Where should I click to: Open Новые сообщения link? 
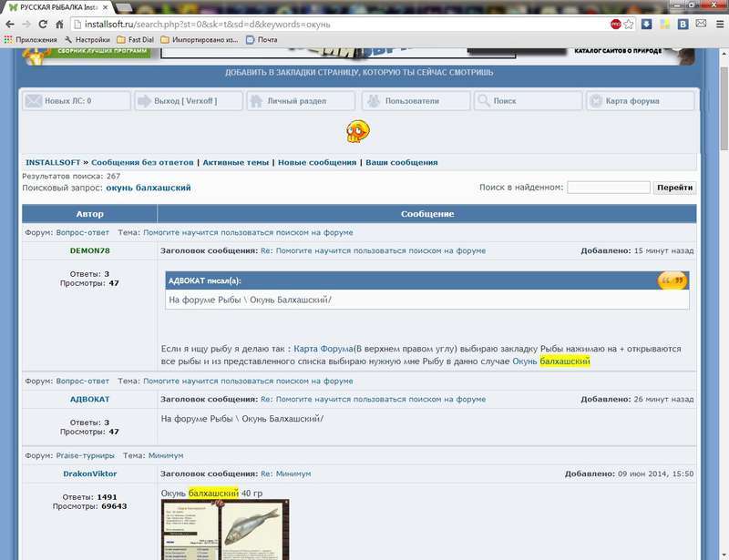click(x=317, y=163)
